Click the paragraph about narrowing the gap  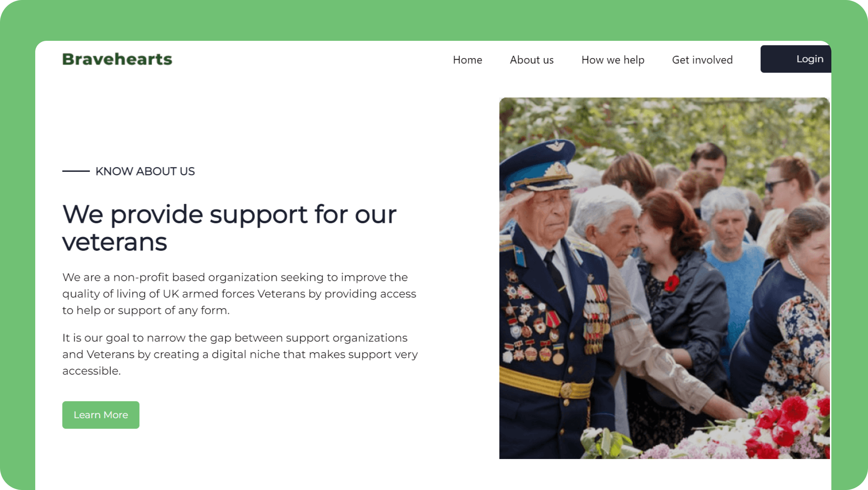click(240, 354)
